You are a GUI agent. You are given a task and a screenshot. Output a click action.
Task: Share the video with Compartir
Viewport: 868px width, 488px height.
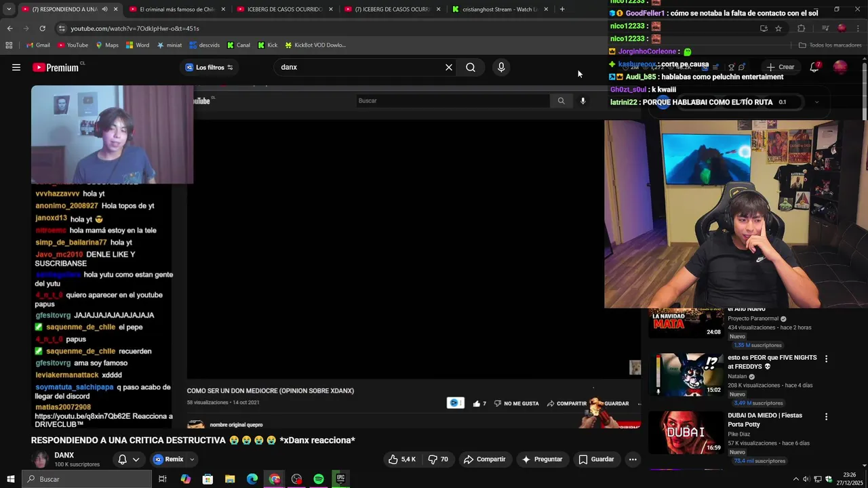[485, 460]
